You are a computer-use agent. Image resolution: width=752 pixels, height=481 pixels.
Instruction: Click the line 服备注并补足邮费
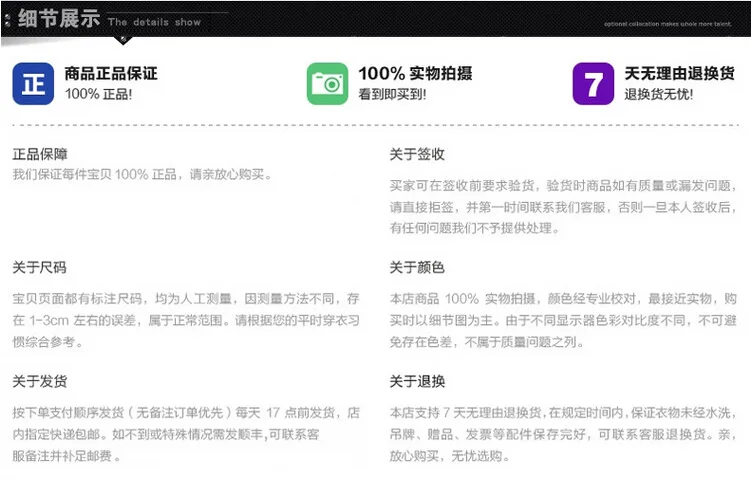[66, 456]
